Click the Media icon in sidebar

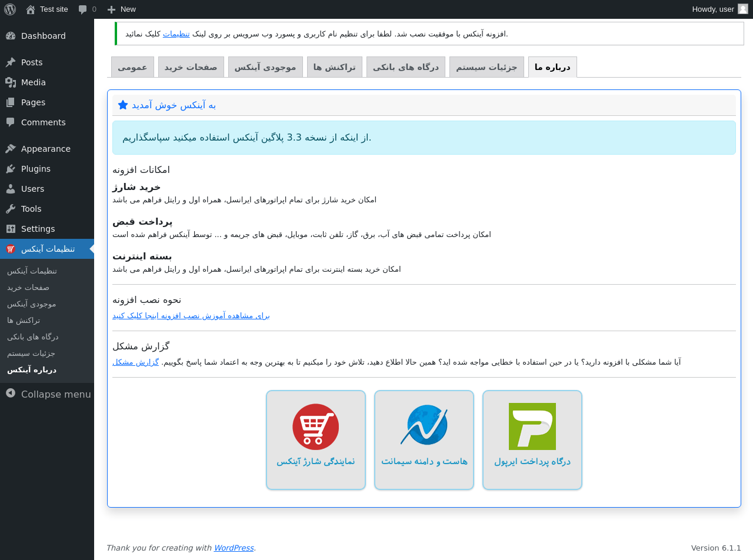11,82
